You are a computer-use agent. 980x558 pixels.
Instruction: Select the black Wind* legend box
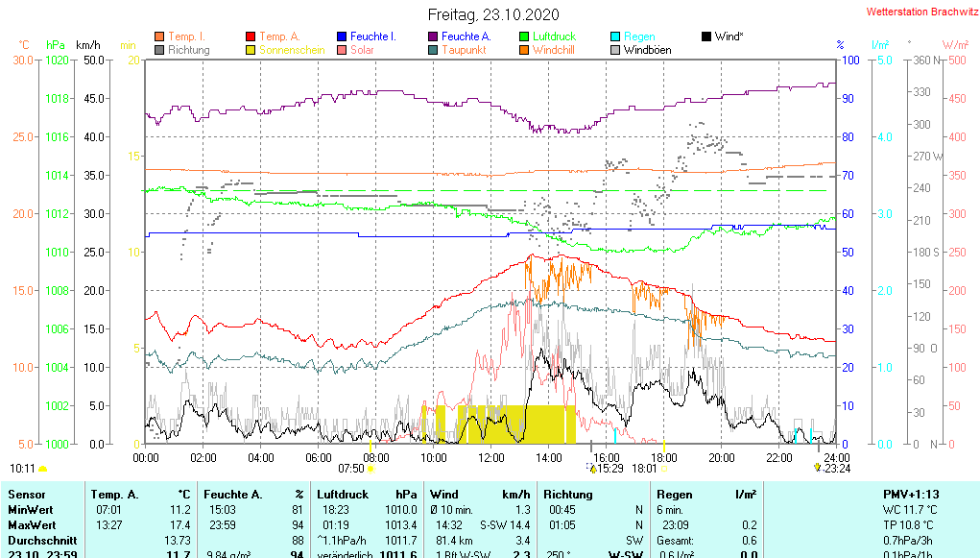[x=706, y=36]
